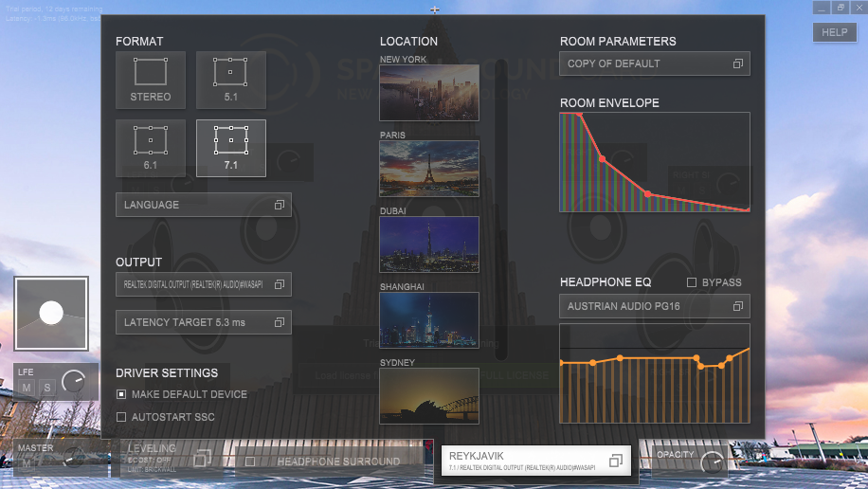This screenshot has width=868, height=489.
Task: Open the Copy of Default room preset menu
Action: pos(654,63)
